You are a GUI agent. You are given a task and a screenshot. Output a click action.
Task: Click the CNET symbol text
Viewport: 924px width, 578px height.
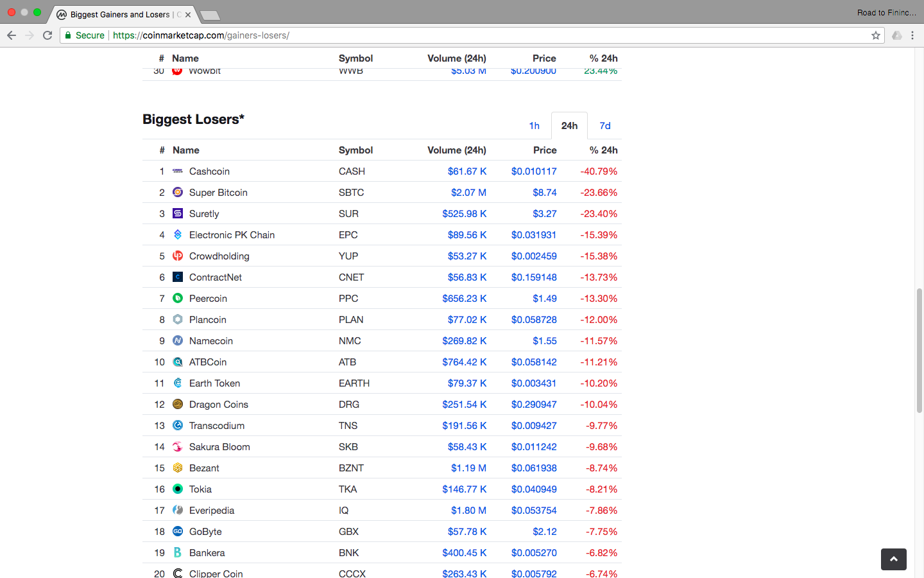click(x=352, y=277)
